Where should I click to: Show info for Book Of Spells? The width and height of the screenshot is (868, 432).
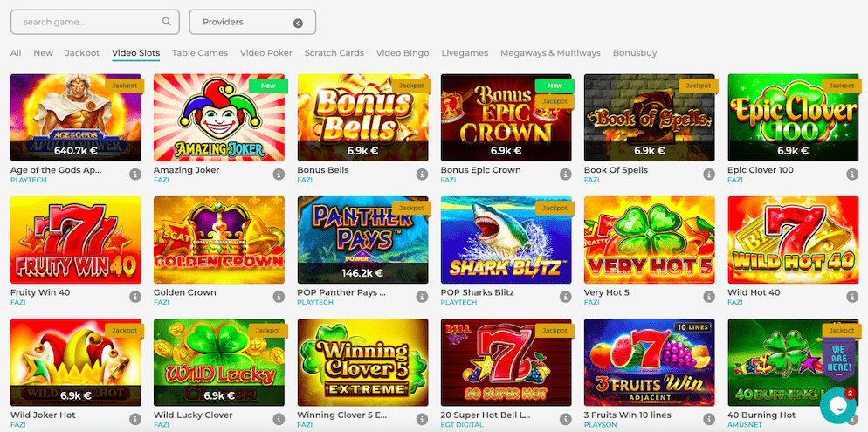pos(709,175)
